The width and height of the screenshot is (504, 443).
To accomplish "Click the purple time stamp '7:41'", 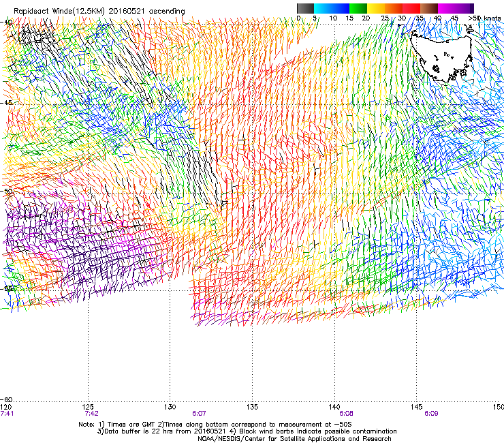I will (x=7, y=414).
